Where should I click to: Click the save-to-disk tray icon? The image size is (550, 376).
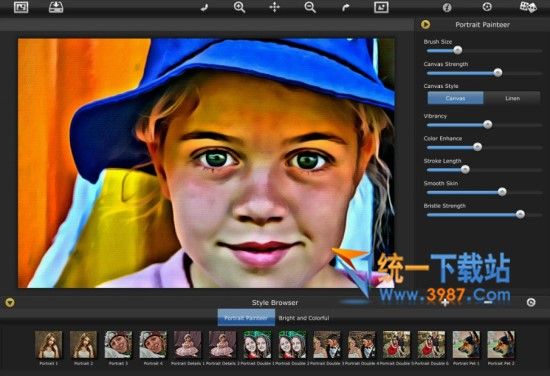point(56,7)
